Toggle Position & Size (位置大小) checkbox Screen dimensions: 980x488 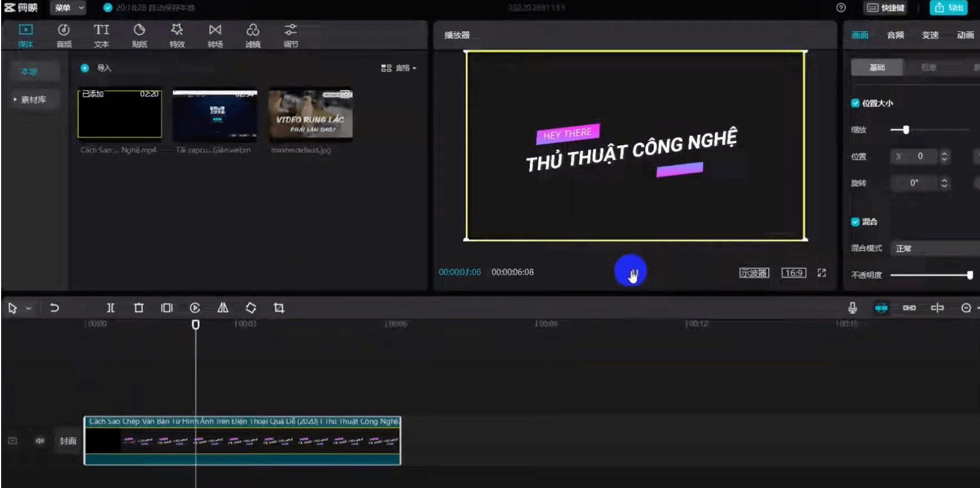coord(855,103)
